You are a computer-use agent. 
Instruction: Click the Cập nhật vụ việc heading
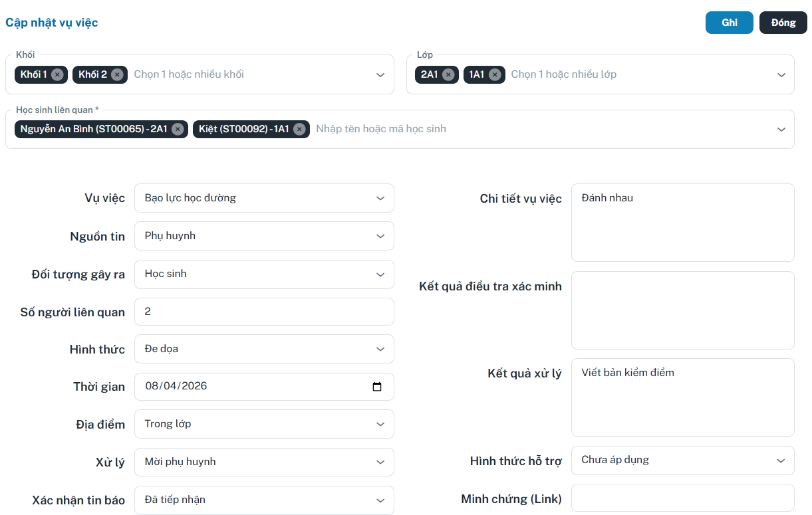pos(52,23)
